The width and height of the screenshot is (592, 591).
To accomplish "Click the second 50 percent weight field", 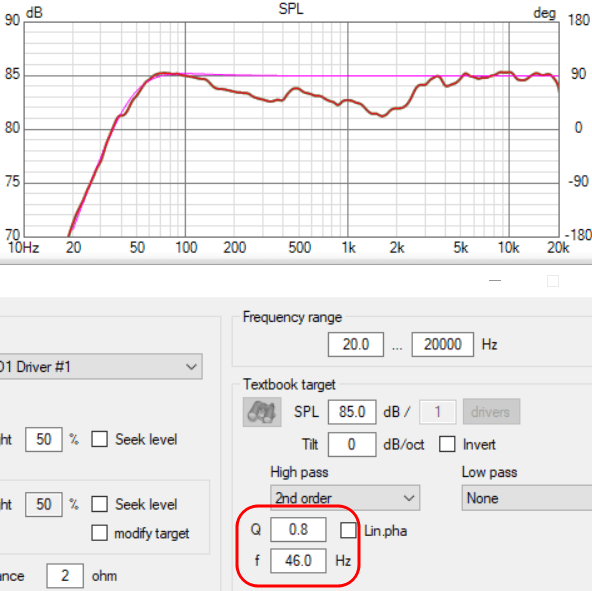I will point(44,505).
